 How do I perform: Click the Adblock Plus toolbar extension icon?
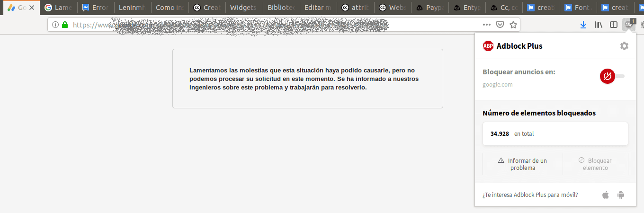click(629, 25)
